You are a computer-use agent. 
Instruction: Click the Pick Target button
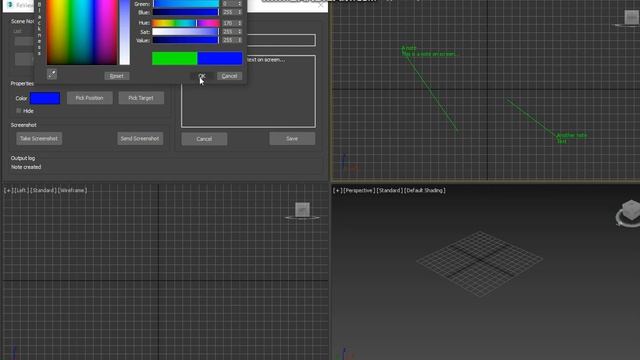[141, 98]
